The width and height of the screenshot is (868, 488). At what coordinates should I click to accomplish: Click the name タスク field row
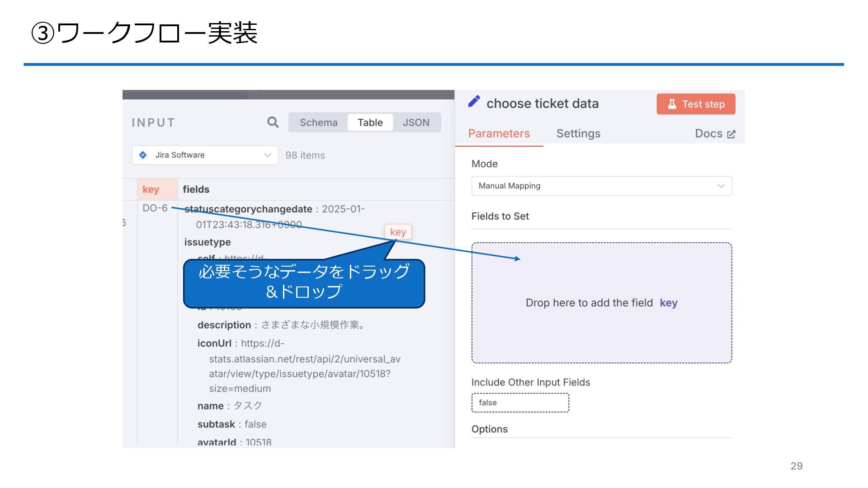coord(230,406)
